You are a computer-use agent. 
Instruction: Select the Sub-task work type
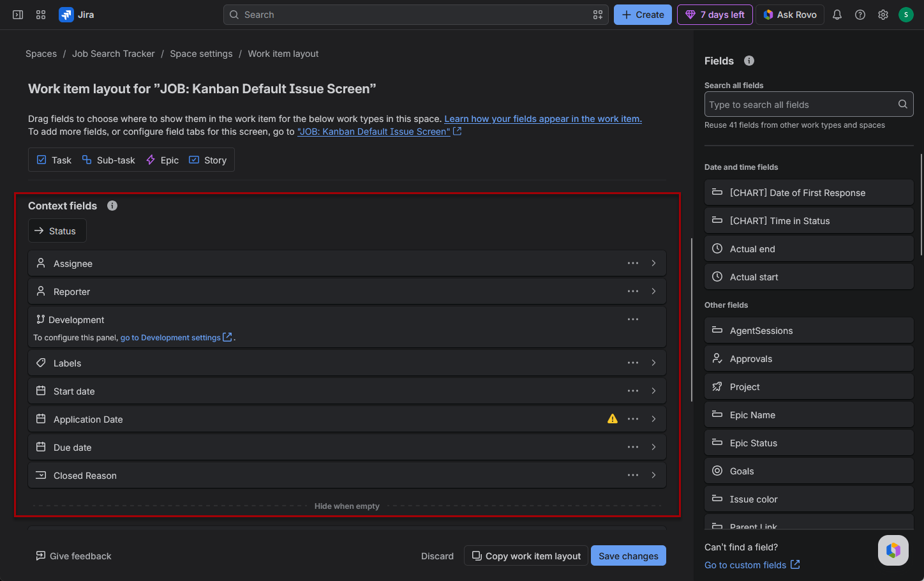click(x=108, y=160)
